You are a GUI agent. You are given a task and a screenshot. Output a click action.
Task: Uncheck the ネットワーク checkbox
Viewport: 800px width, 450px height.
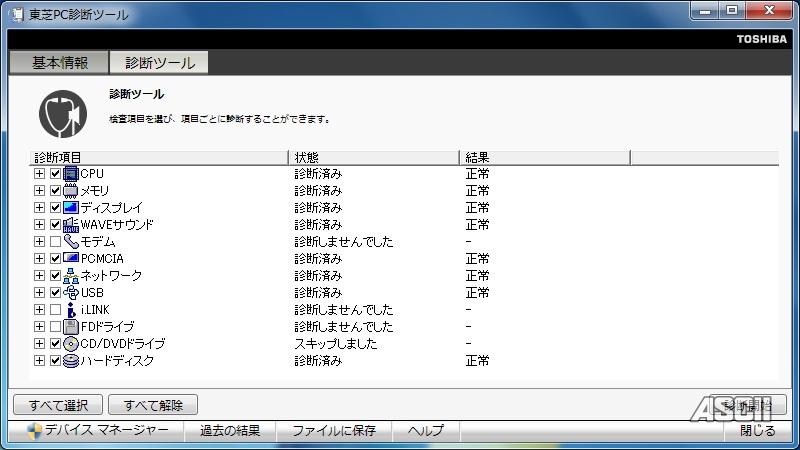56,276
